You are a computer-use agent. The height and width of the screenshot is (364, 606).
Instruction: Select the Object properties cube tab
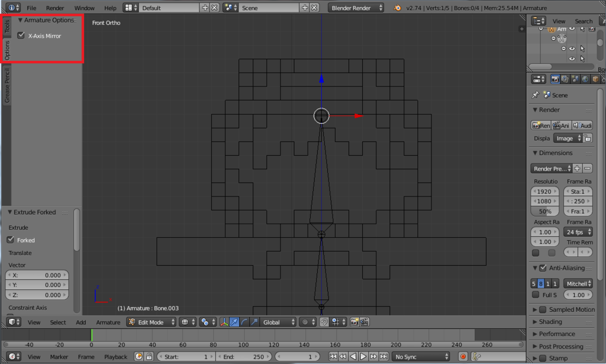(595, 79)
